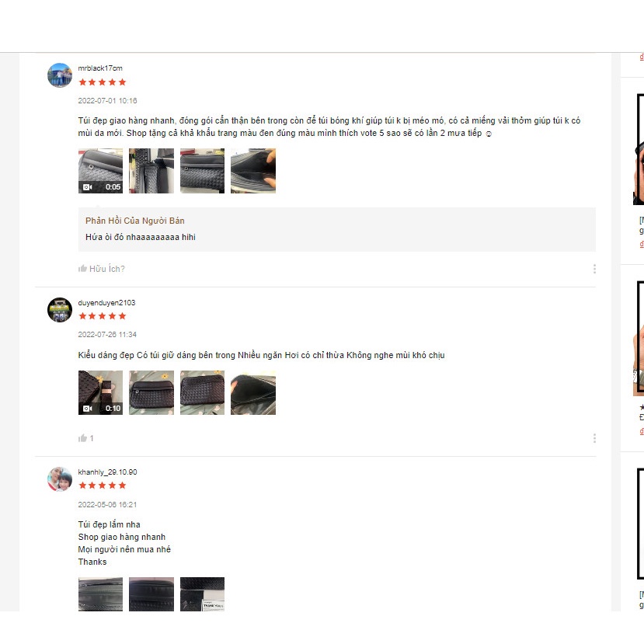Click mrblack17cm's profile avatar
This screenshot has width=644, height=644.
click(x=60, y=75)
